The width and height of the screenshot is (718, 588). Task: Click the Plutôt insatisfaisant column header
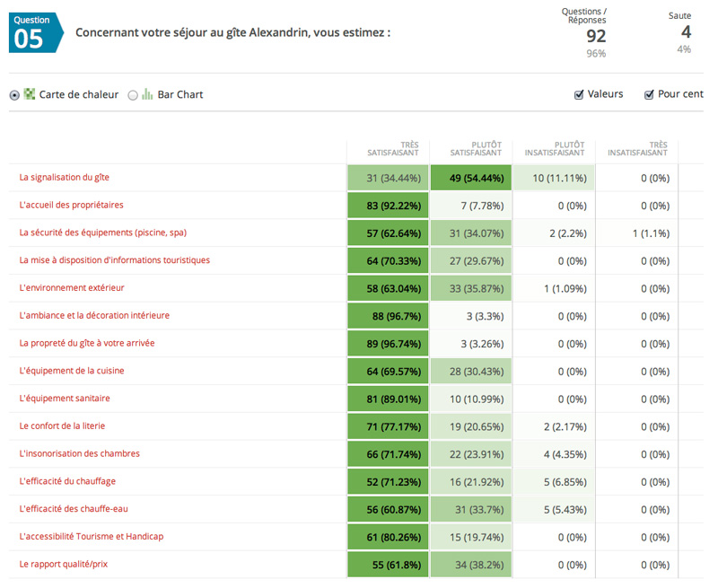(x=555, y=149)
